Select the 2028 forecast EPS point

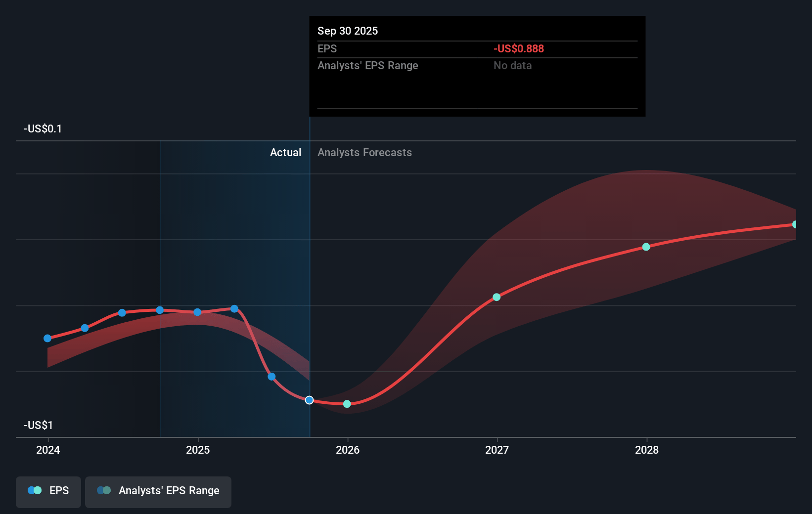[x=646, y=247]
